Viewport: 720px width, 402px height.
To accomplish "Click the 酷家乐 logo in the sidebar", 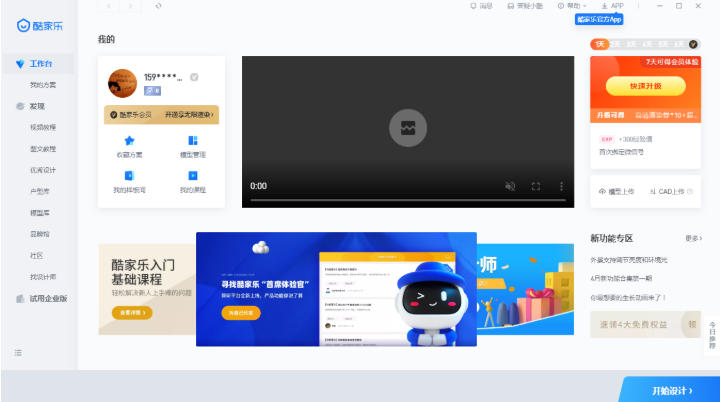I will click(x=39, y=26).
